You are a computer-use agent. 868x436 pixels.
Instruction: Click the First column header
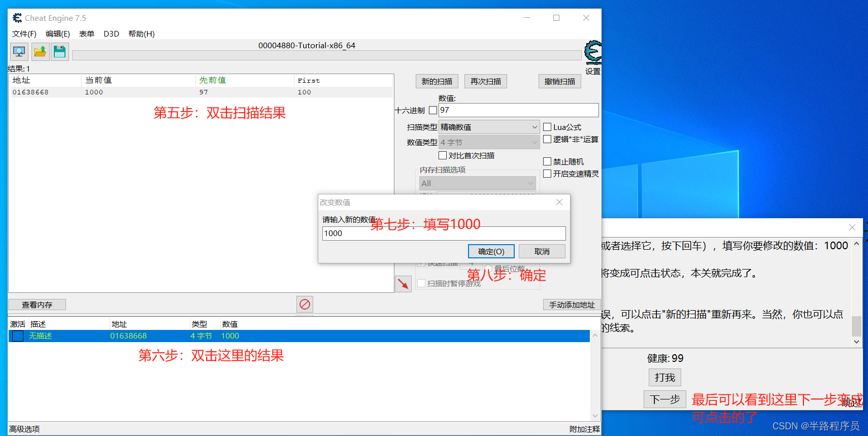point(343,80)
